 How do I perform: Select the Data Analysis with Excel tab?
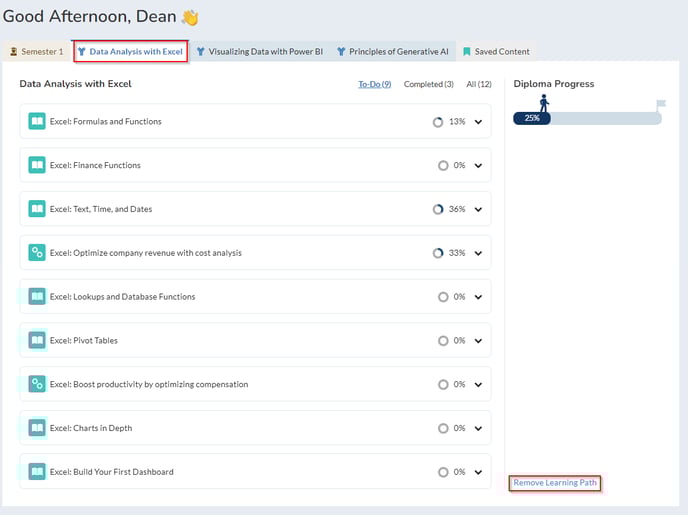131,51
